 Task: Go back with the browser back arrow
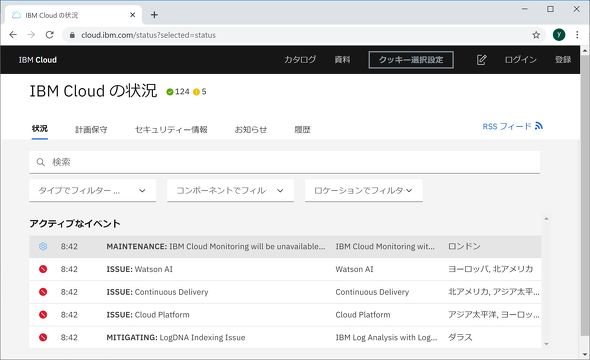pyautogui.click(x=13, y=35)
